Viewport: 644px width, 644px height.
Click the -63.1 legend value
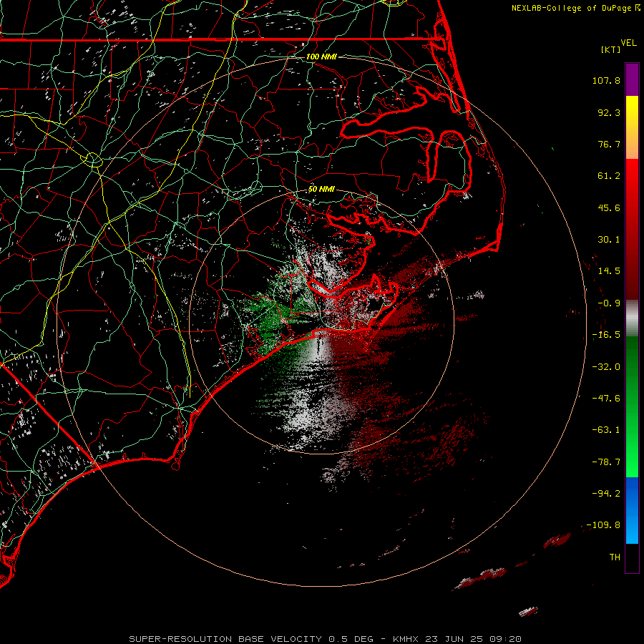click(x=606, y=430)
